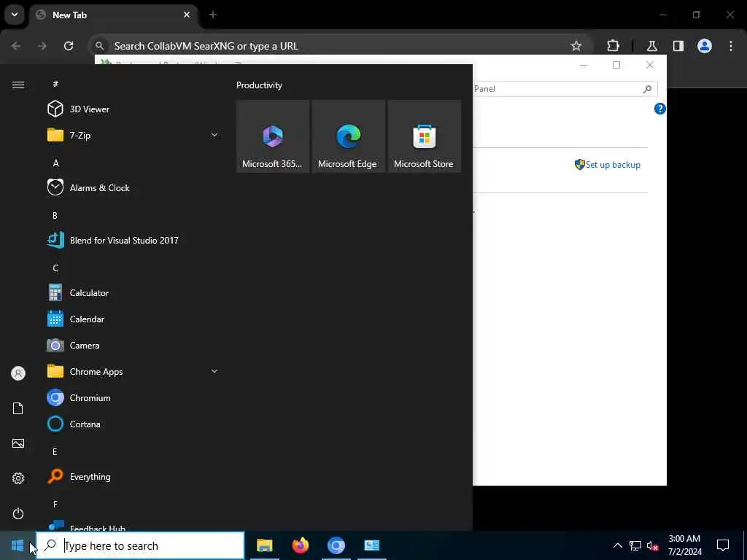This screenshot has height=560, width=747.
Task: Toggle the Chromium side panel
Action: (678, 46)
